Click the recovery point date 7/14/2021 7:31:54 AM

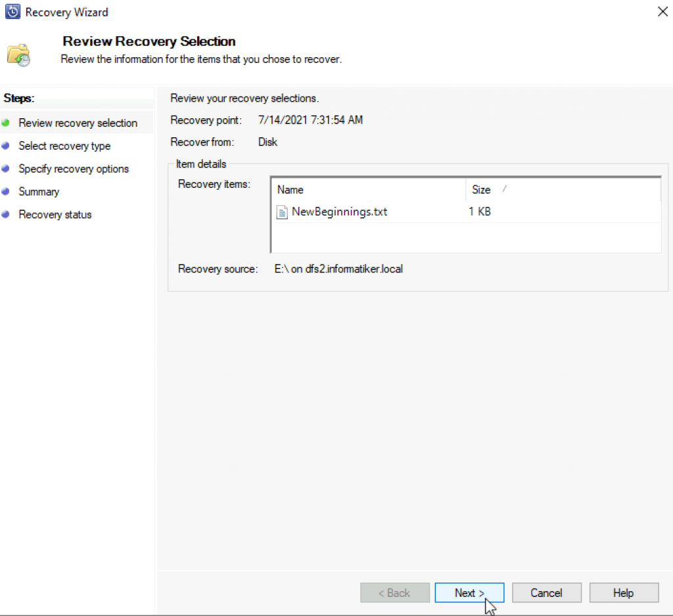click(310, 120)
